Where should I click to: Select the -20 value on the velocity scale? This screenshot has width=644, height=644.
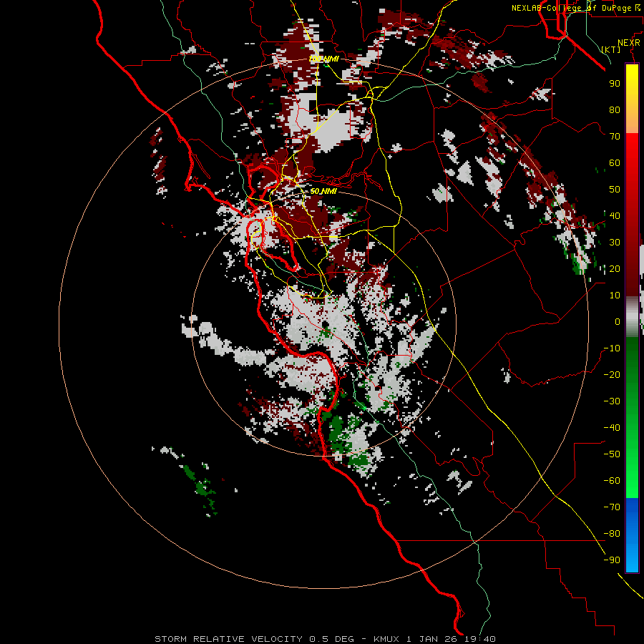612,374
